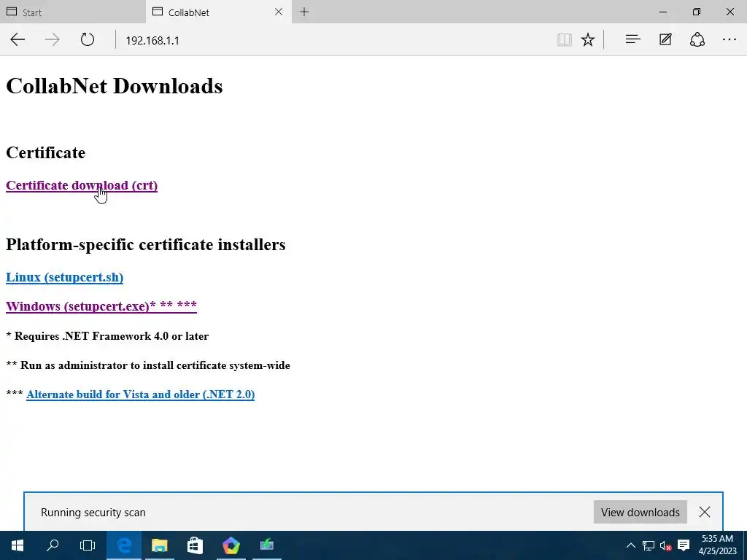Viewport: 747px width, 560px height.
Task: Click the View downloads button
Action: (640, 512)
